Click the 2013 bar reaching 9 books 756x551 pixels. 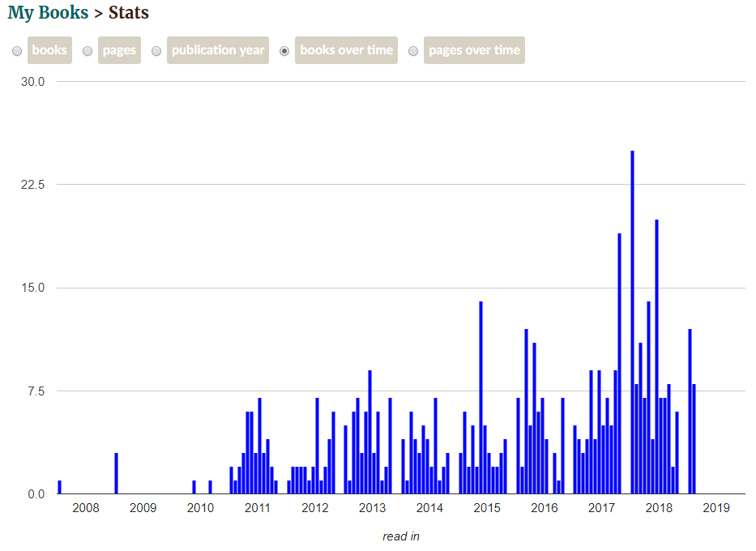369,432
